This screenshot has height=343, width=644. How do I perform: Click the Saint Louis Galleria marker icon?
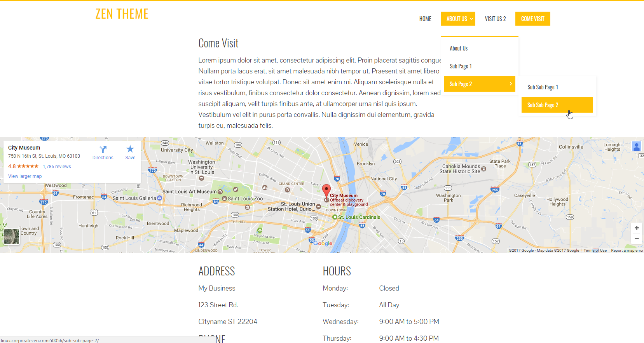(x=159, y=198)
